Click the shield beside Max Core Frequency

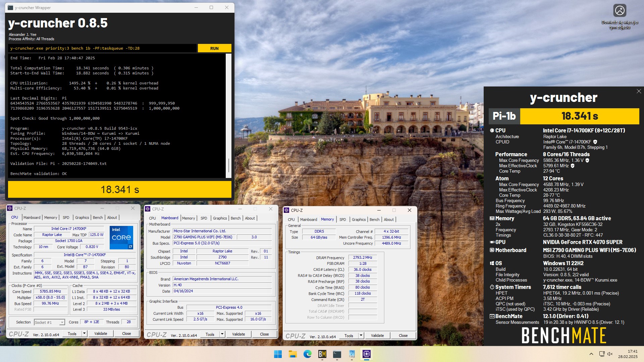587,160
